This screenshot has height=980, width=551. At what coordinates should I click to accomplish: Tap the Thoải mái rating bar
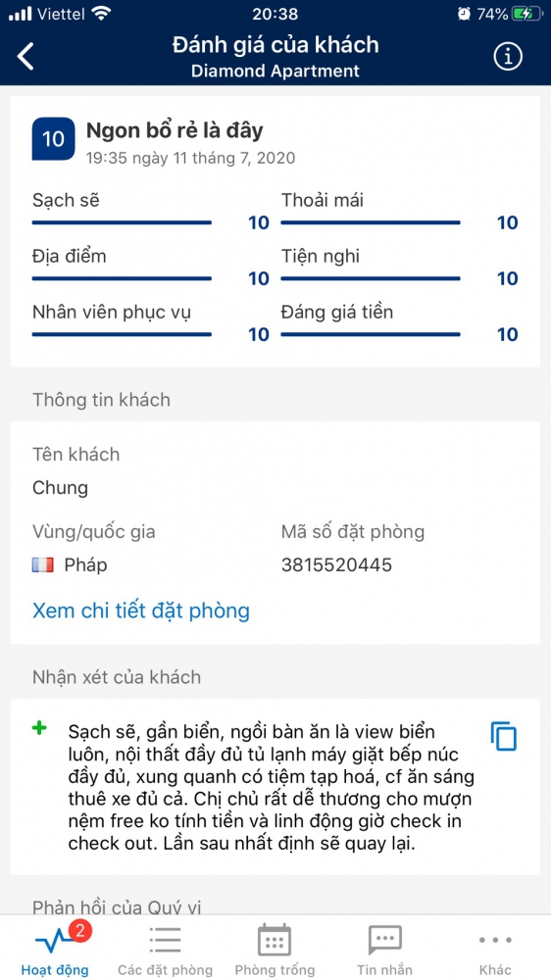371,222
